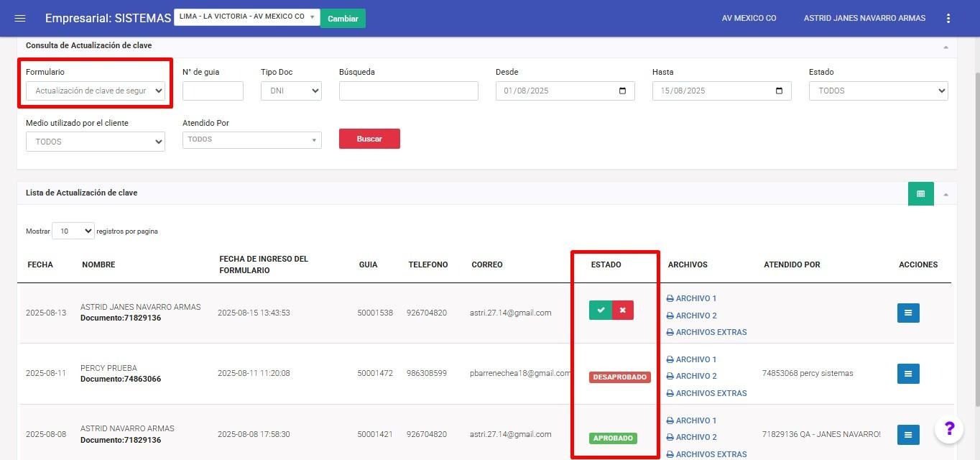Open the hamburger navigation menu
The height and width of the screenshot is (460, 980).
click(x=20, y=18)
